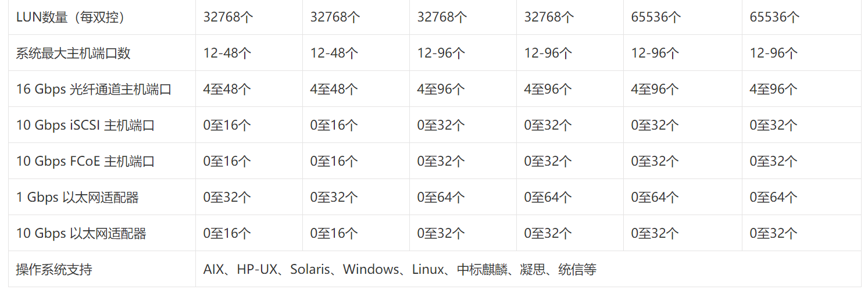
Task: Click the operating systems list starting with AIX
Action: (400, 269)
